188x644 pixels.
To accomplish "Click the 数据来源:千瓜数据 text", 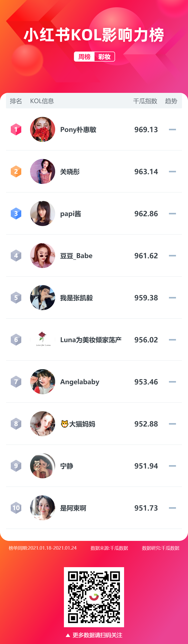I will point(109,548).
